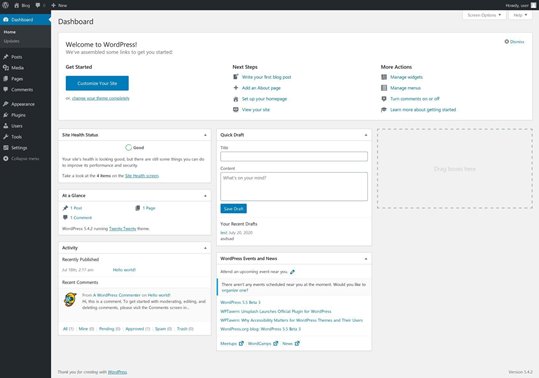This screenshot has height=378, width=539.
Task: Click the Plugins plug icon in sidebar
Action: pos(6,115)
